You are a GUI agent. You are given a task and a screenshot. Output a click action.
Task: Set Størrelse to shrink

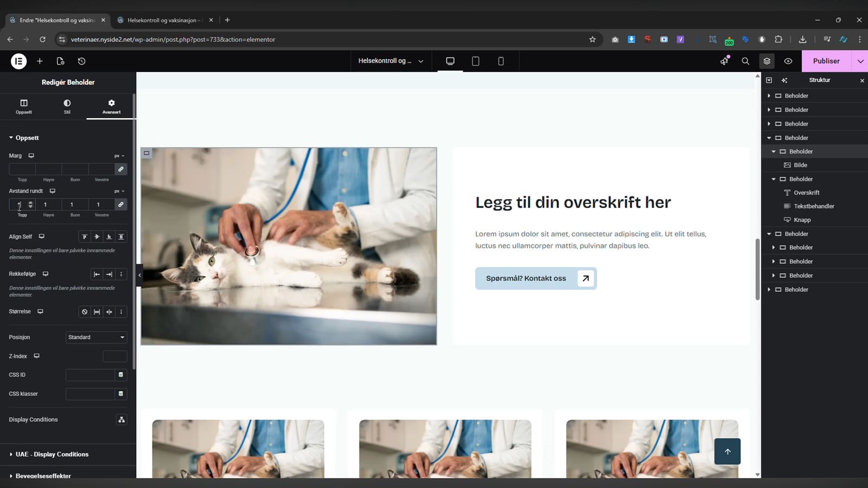pos(109,312)
